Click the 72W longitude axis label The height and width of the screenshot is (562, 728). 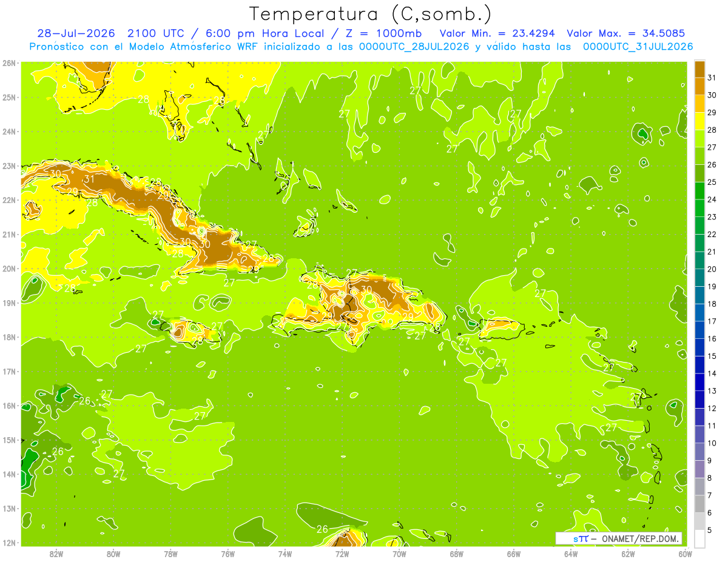(x=342, y=554)
